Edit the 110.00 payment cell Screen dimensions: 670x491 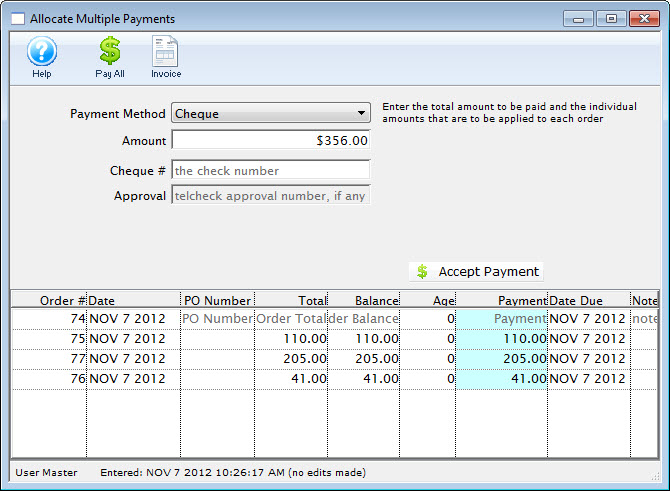tap(502, 339)
